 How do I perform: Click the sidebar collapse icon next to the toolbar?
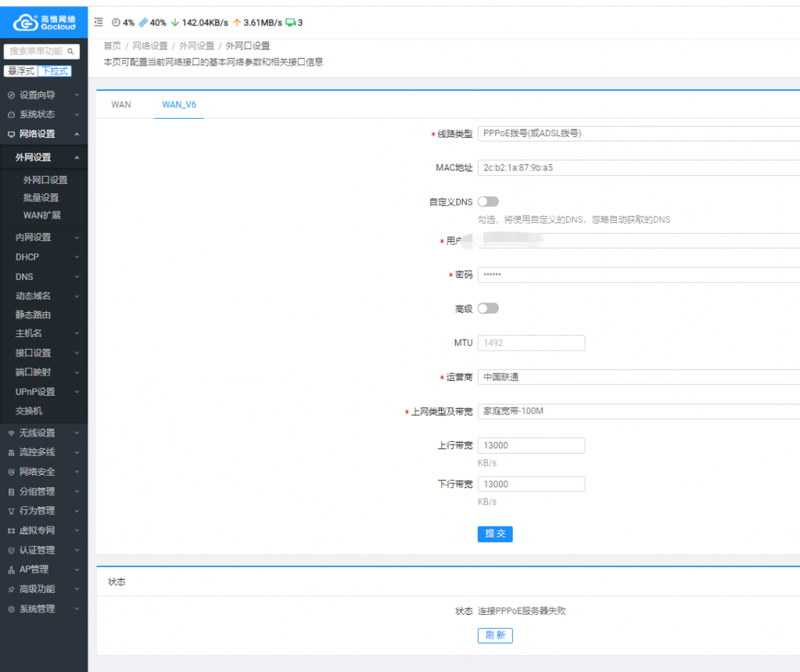pos(99,23)
